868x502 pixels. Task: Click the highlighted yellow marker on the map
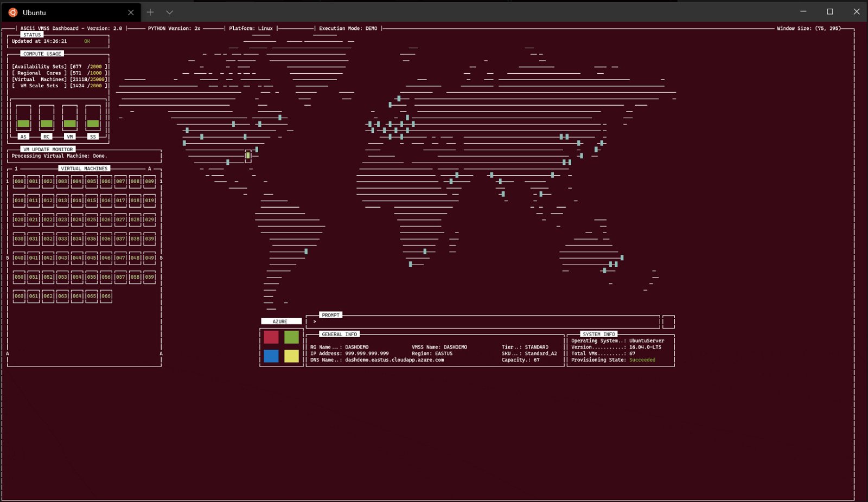(x=247, y=156)
